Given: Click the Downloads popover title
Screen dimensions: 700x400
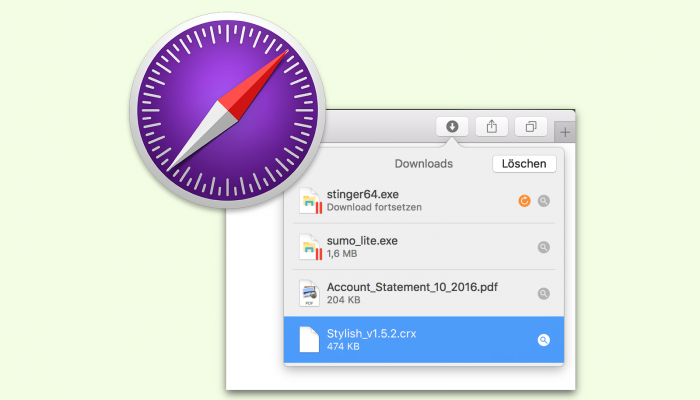Looking at the screenshot, I should (424, 164).
